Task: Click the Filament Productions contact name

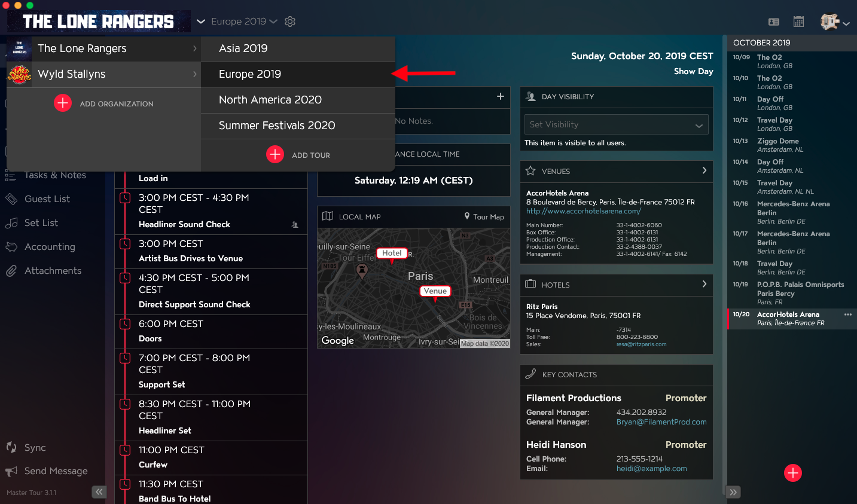Action: point(574,398)
